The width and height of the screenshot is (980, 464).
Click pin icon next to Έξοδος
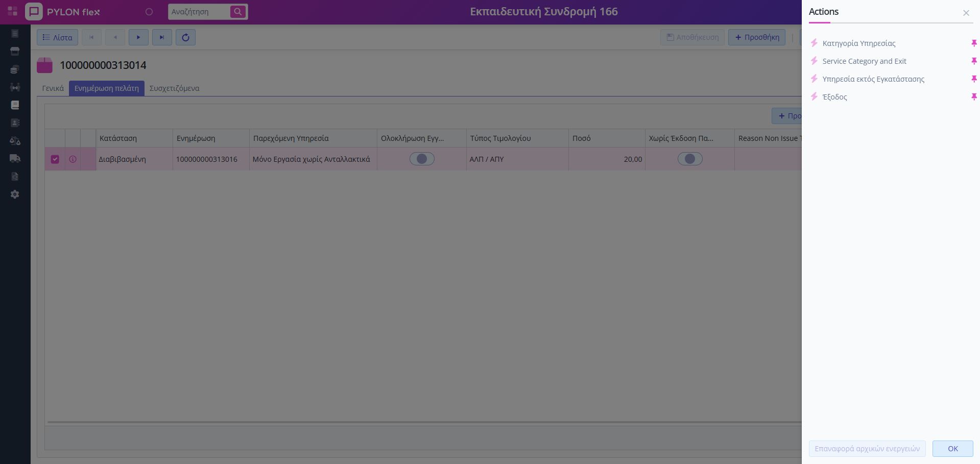click(973, 97)
